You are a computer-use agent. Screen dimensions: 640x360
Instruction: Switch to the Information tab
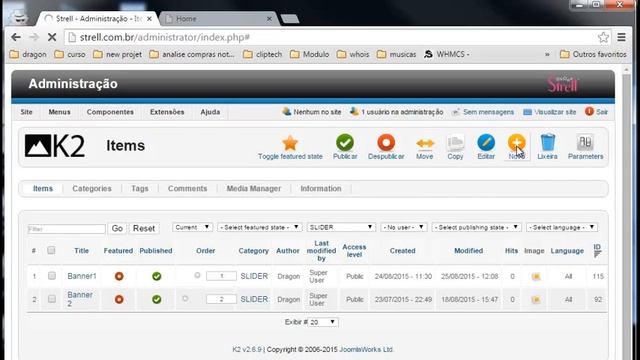click(321, 189)
